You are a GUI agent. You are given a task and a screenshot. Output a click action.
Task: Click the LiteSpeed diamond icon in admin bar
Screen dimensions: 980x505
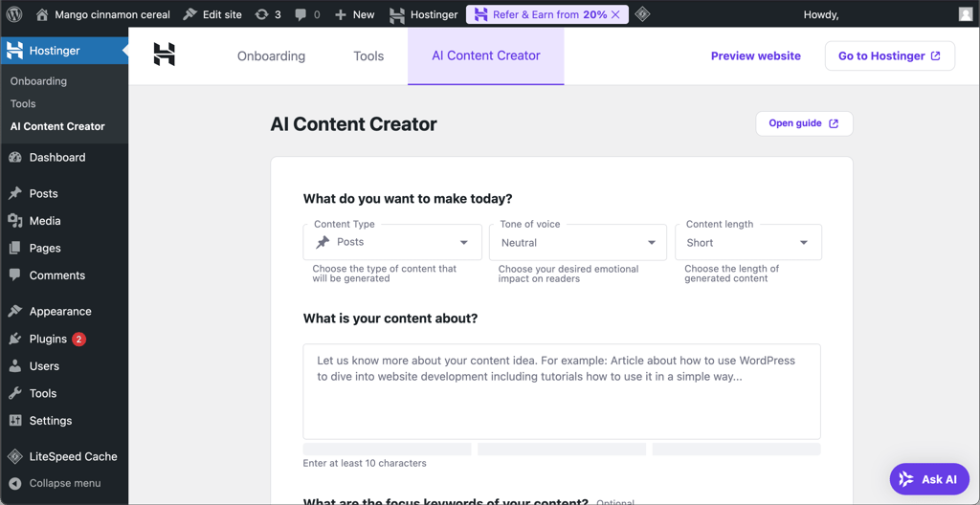642,14
